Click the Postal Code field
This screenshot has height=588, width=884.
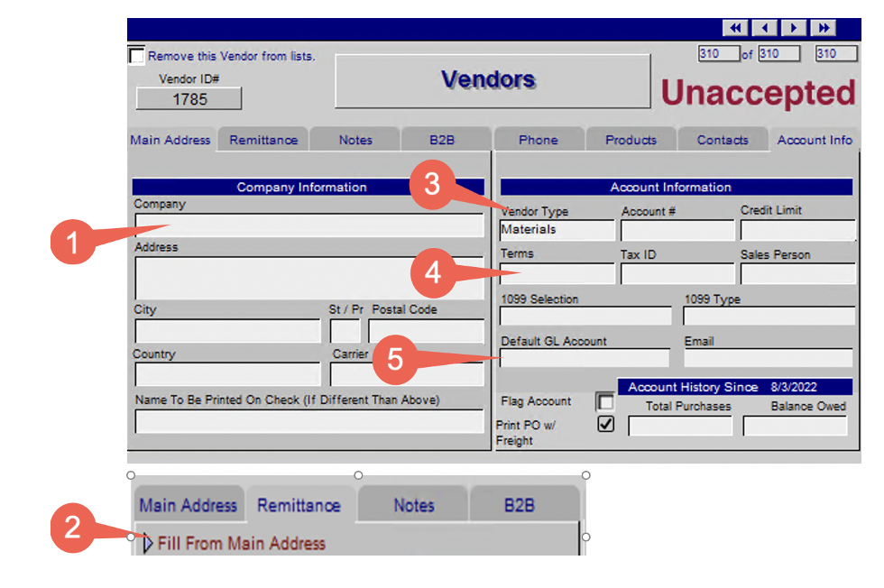pos(426,331)
